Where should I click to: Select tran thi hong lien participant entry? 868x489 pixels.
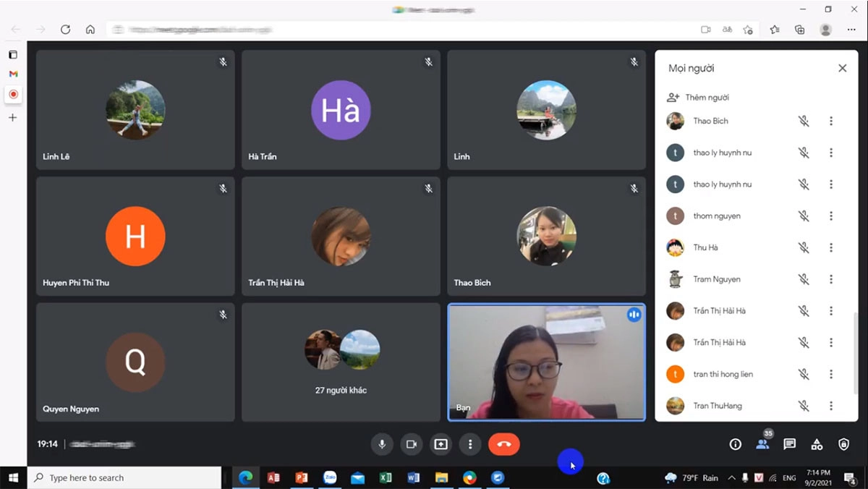[723, 374]
